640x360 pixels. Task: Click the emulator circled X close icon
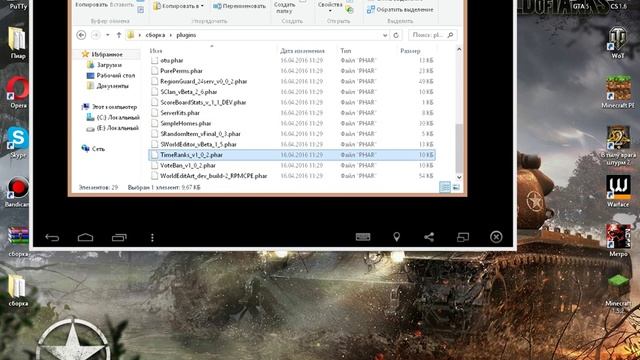[496, 237]
